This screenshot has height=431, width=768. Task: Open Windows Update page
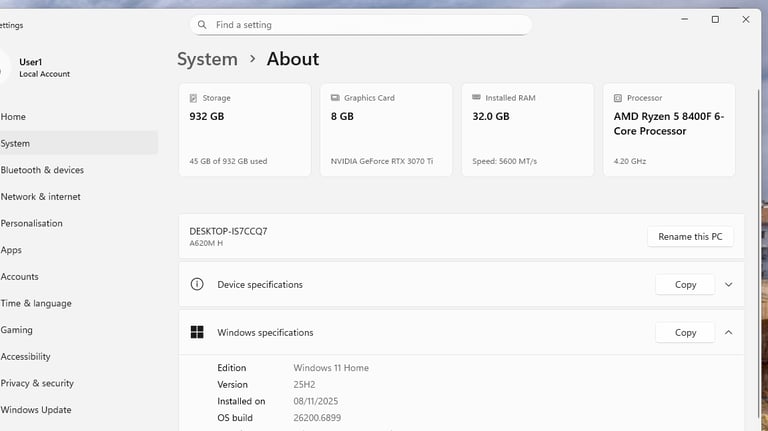(78, 409)
